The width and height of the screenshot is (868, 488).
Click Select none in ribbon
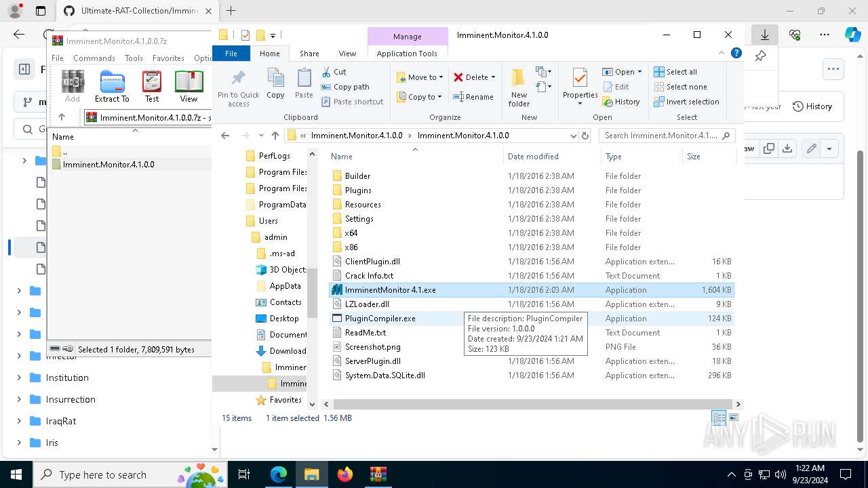[680, 87]
